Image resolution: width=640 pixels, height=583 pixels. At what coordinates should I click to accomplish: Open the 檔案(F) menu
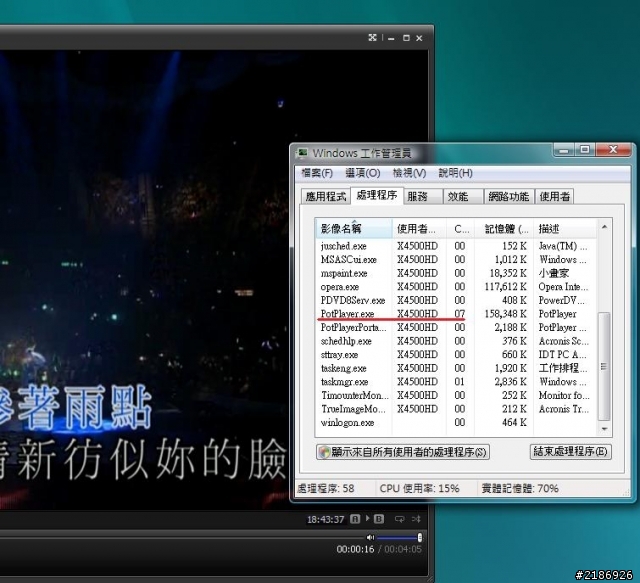point(317,173)
